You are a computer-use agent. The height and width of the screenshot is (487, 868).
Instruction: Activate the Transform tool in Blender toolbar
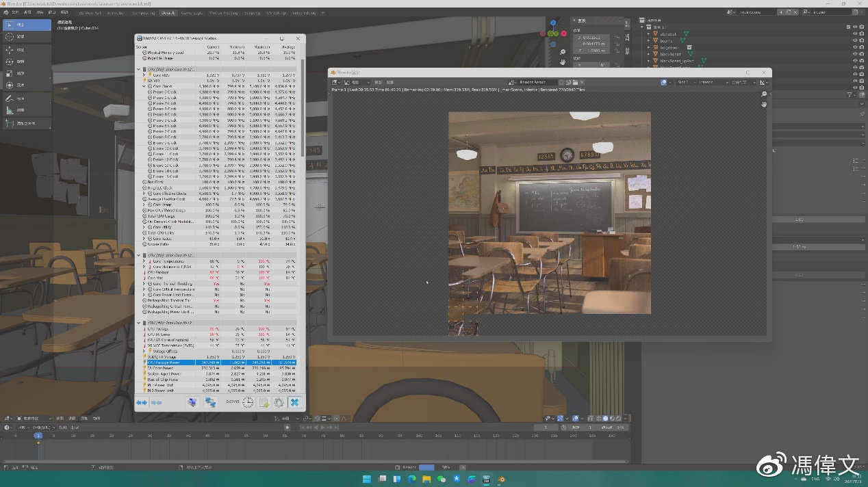pyautogui.click(x=26, y=85)
